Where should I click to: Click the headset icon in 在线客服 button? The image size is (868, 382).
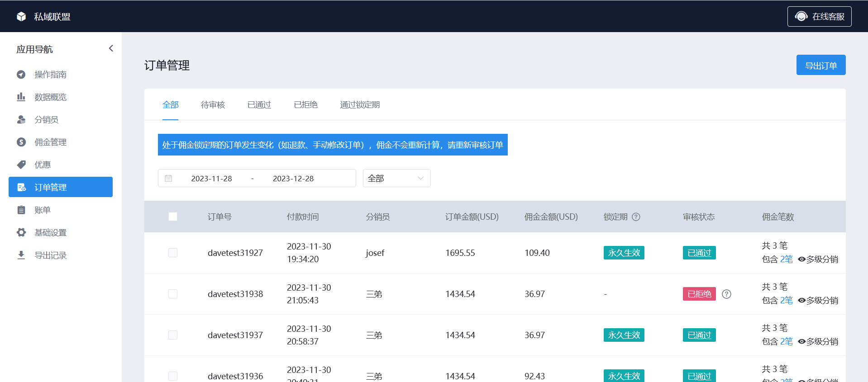pos(801,16)
